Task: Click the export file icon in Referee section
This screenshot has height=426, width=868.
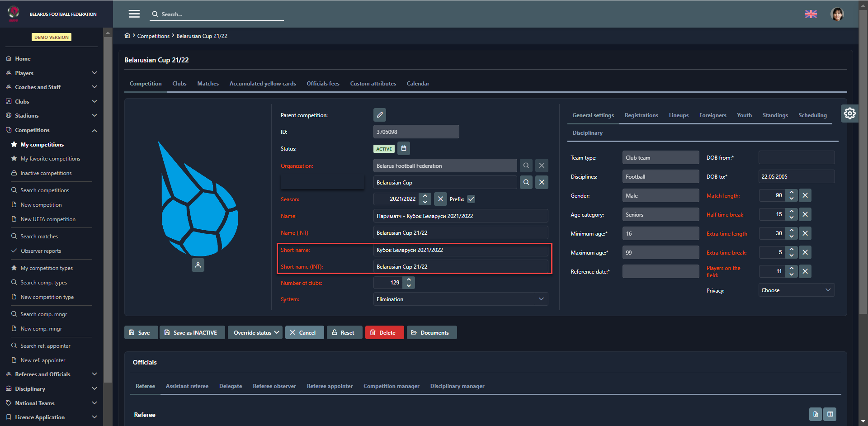Action: coord(815,414)
